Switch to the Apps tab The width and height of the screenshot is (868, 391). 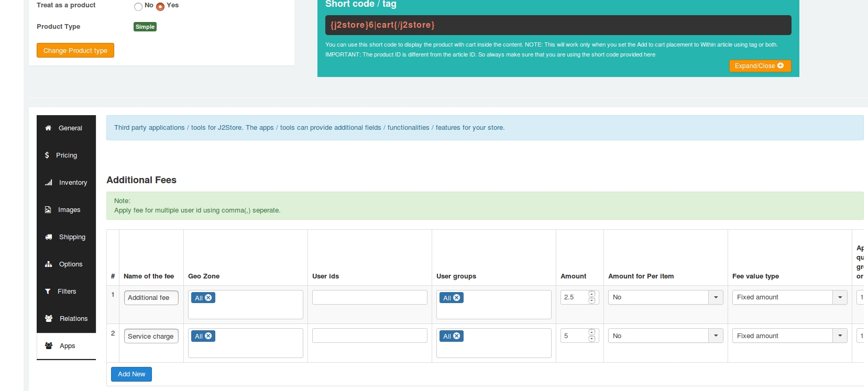67,346
